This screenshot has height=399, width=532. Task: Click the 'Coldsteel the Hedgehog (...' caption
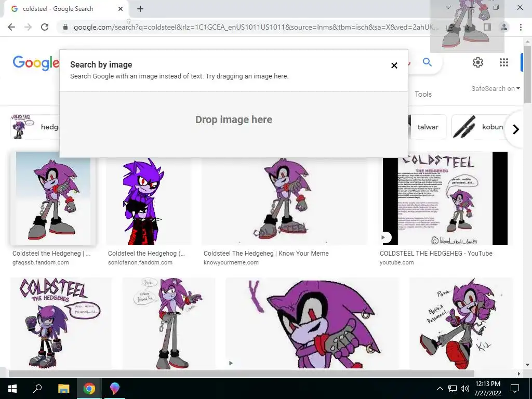(146, 254)
